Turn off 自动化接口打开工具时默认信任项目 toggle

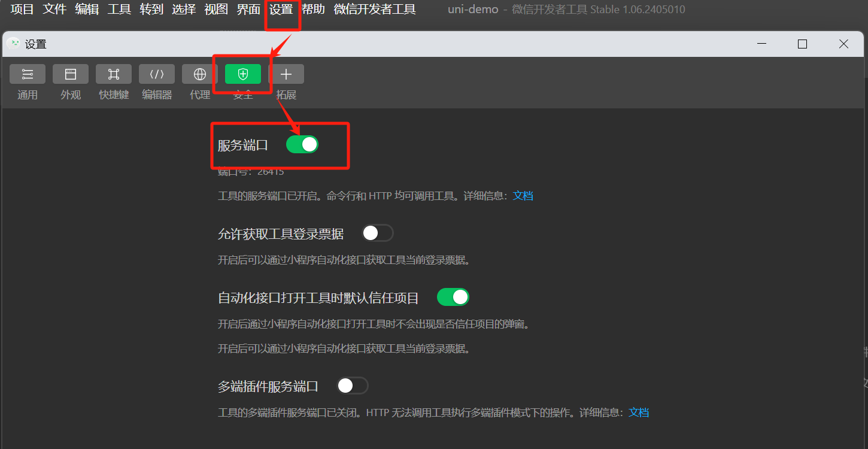[453, 297]
